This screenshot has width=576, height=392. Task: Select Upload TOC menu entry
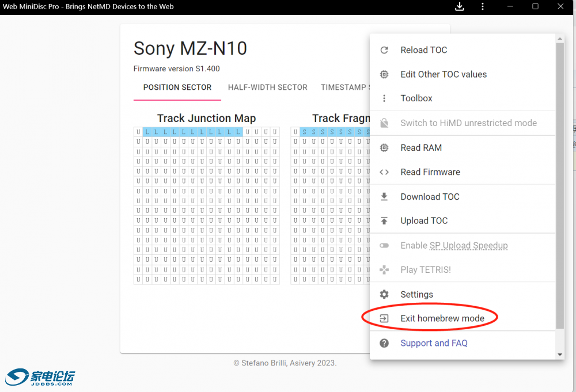click(463, 220)
